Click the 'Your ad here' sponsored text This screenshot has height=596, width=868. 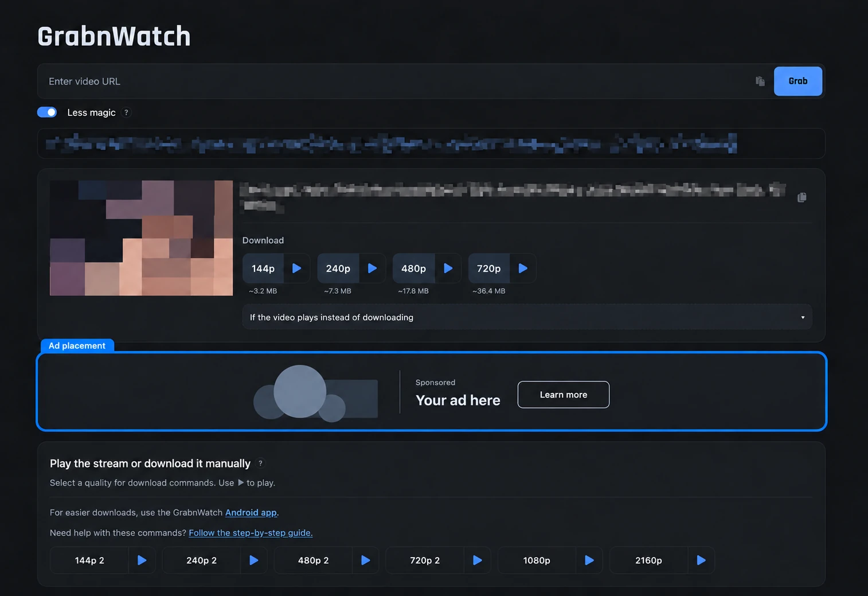458,400
